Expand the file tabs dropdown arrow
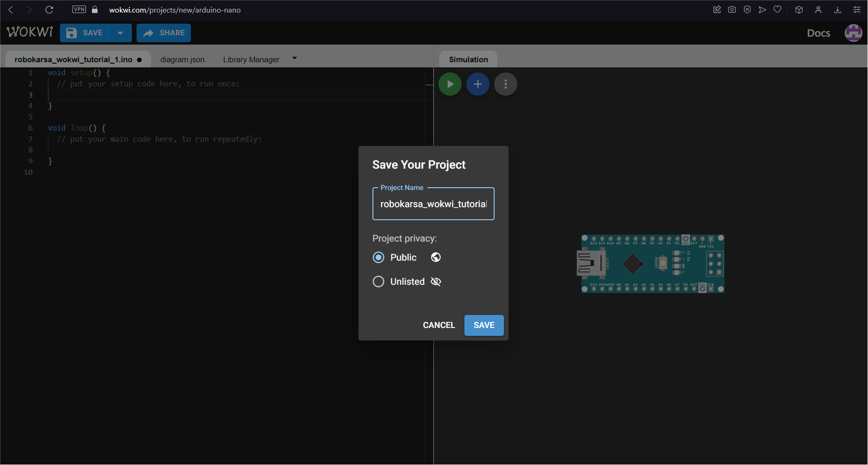The height and width of the screenshot is (465, 868). [294, 58]
